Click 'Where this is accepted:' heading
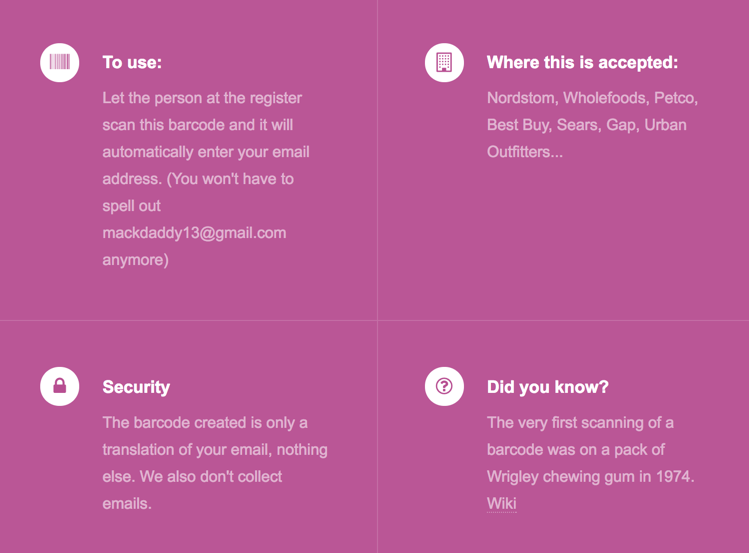Image resolution: width=749 pixels, height=553 pixels. click(x=582, y=63)
